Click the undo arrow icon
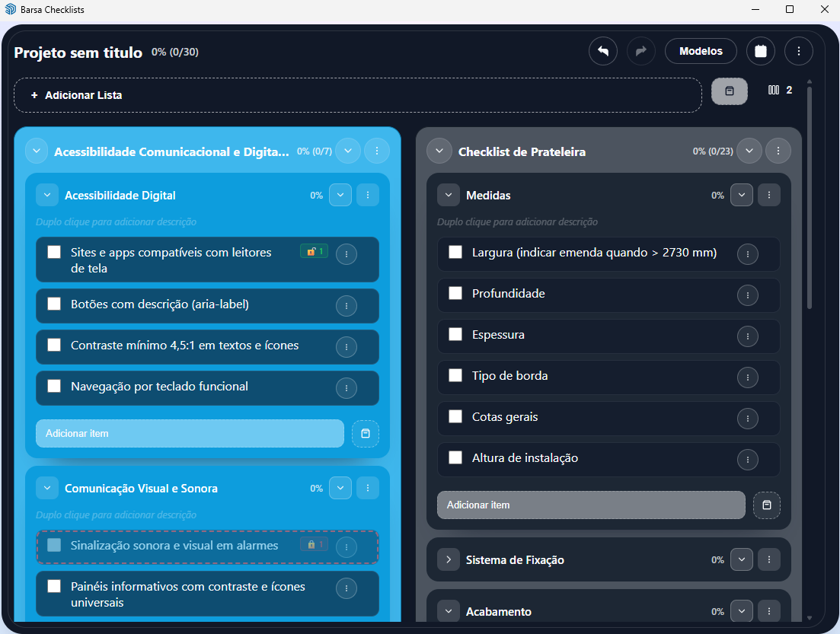 (602, 51)
